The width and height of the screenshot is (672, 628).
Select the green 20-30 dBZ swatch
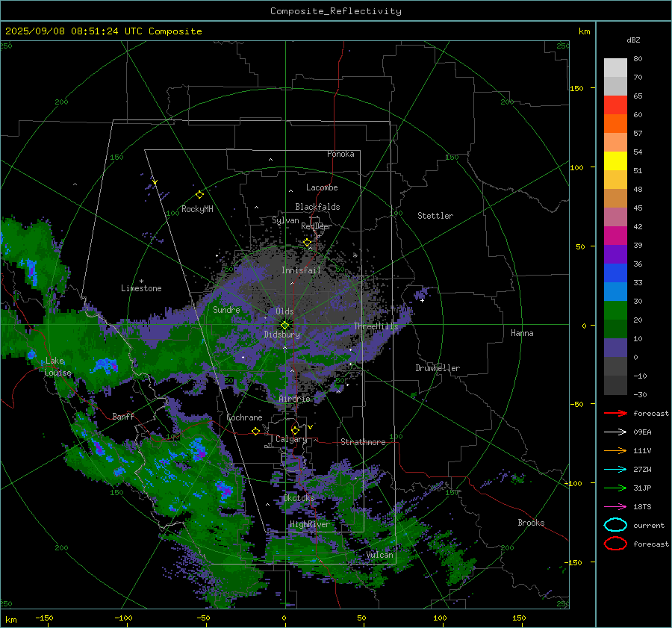tap(615, 311)
